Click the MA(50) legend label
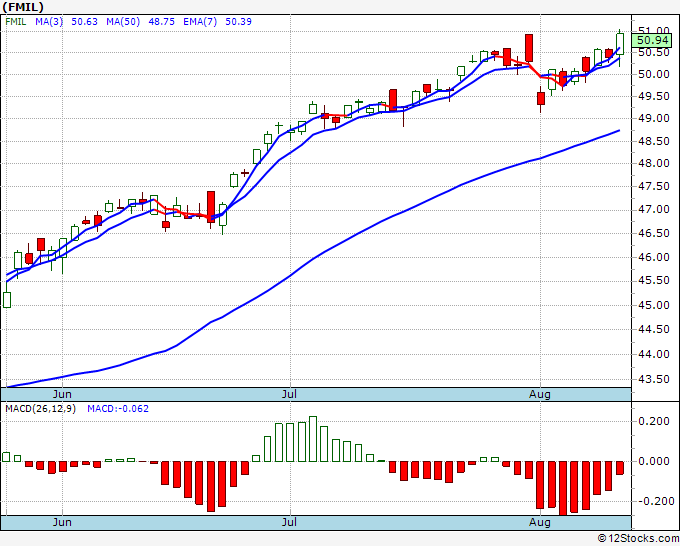The image size is (680, 546). tap(123, 22)
